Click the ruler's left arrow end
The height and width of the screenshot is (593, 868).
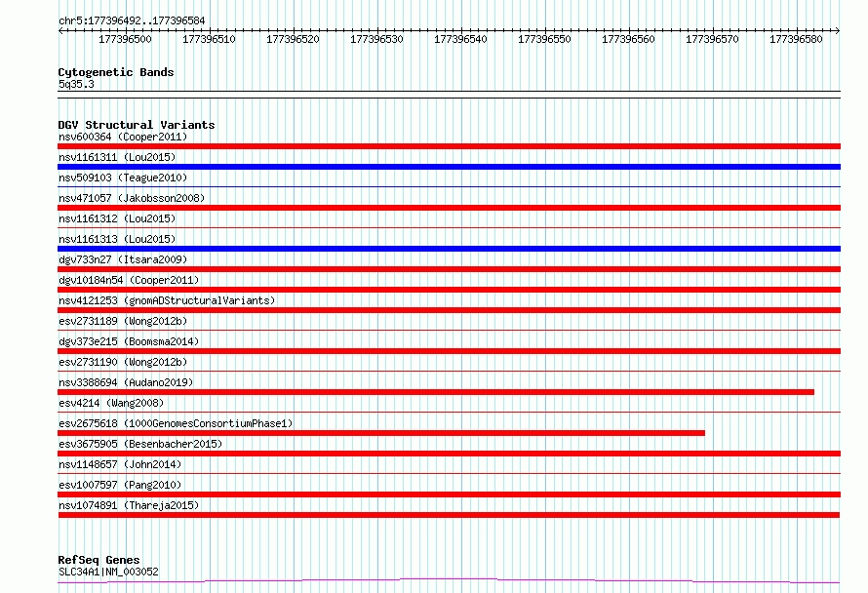coord(60,31)
